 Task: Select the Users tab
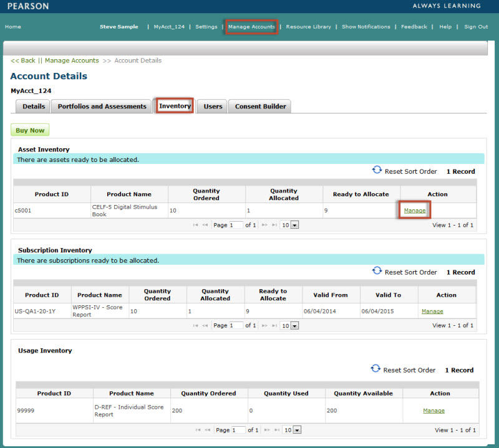(x=213, y=107)
